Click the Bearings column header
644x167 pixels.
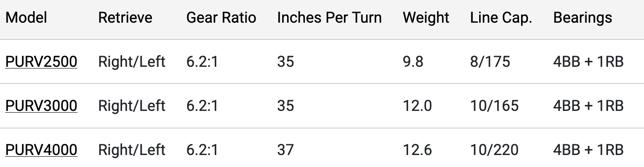click(x=582, y=18)
